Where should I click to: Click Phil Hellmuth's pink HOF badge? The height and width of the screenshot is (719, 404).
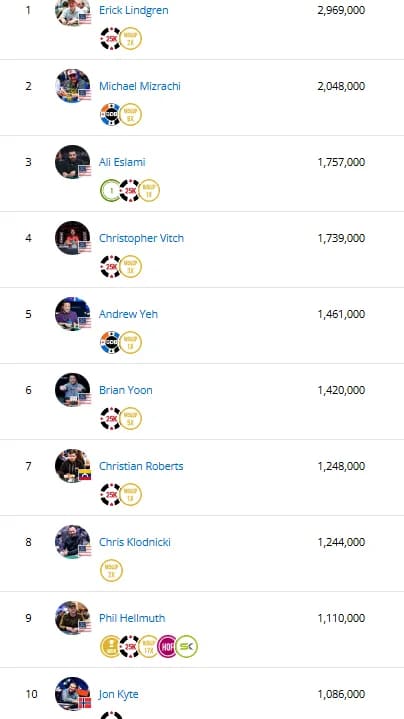click(167, 647)
